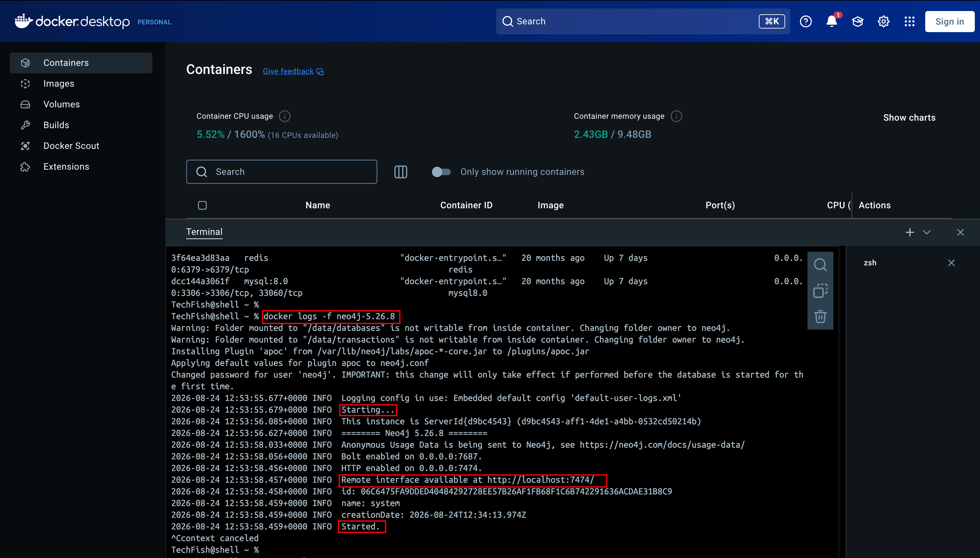980x558 pixels.
Task: Open the Learning center graduation cap icon
Action: (858, 21)
